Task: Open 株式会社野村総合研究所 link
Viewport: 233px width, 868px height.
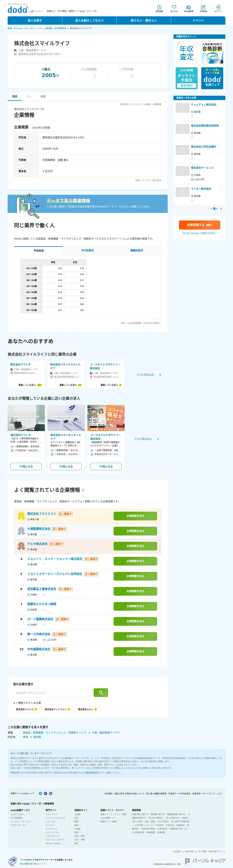Action: tap(205, 126)
